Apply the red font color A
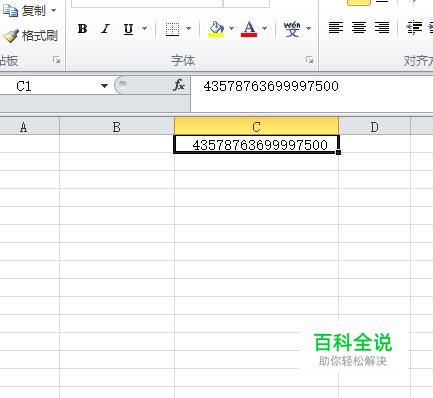The width and height of the screenshot is (433, 398). pos(249,29)
